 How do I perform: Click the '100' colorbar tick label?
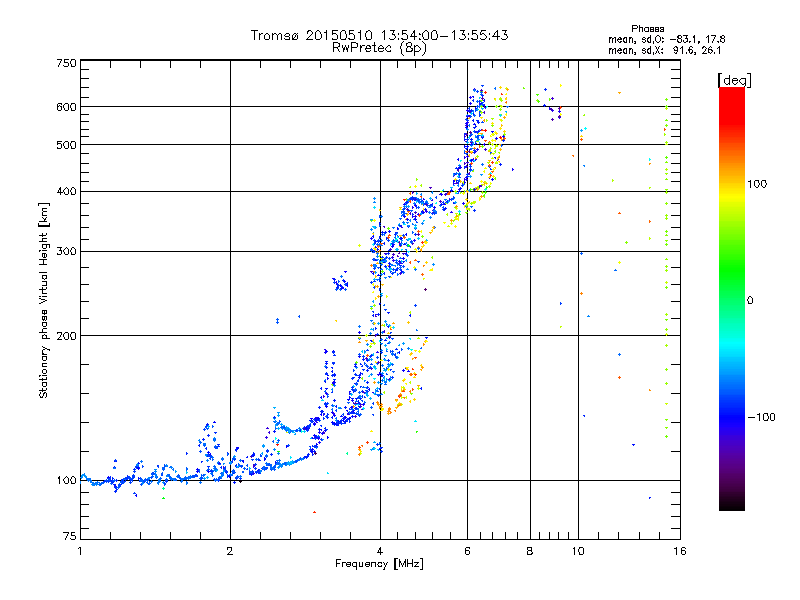(x=757, y=184)
